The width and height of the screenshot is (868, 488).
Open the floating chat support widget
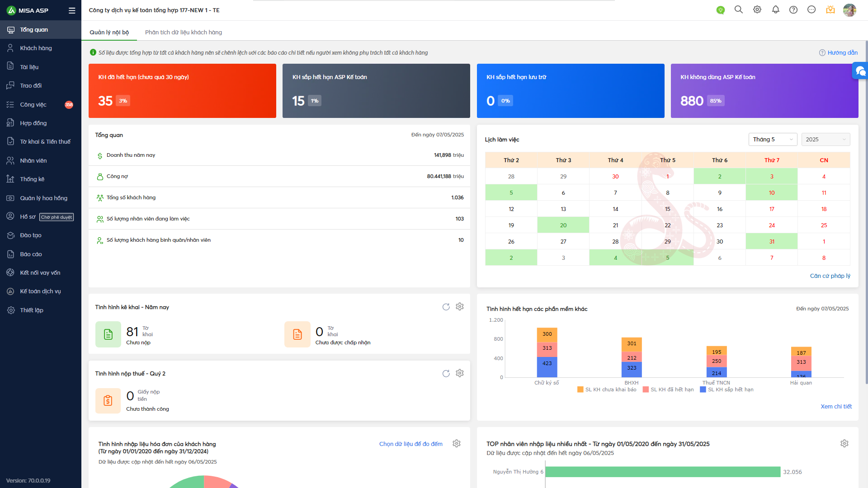(860, 71)
